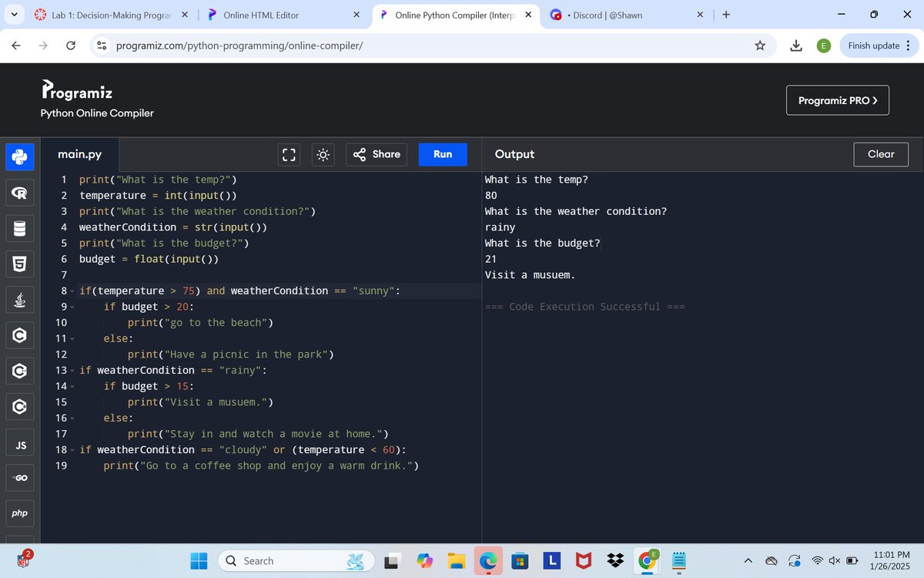
Task: Switch to the php compiler icon
Action: coord(20,514)
